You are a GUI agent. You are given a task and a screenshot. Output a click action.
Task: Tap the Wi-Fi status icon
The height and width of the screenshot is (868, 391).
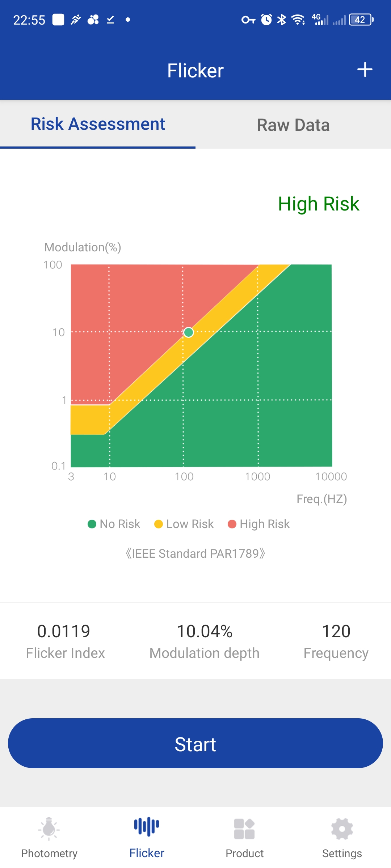(298, 20)
